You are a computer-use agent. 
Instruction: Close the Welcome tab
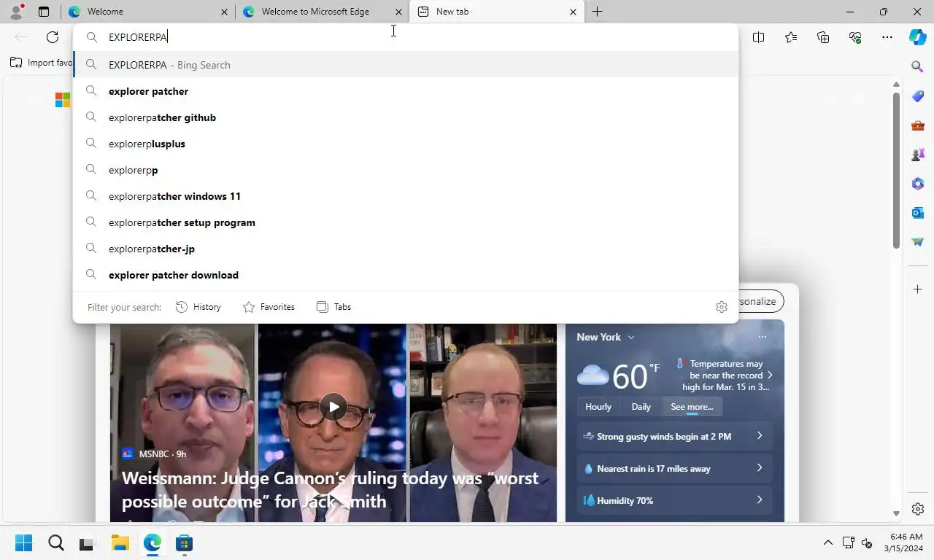224,12
